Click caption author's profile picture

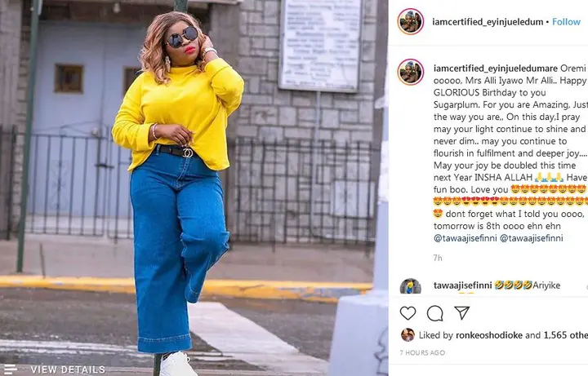pyautogui.click(x=411, y=72)
